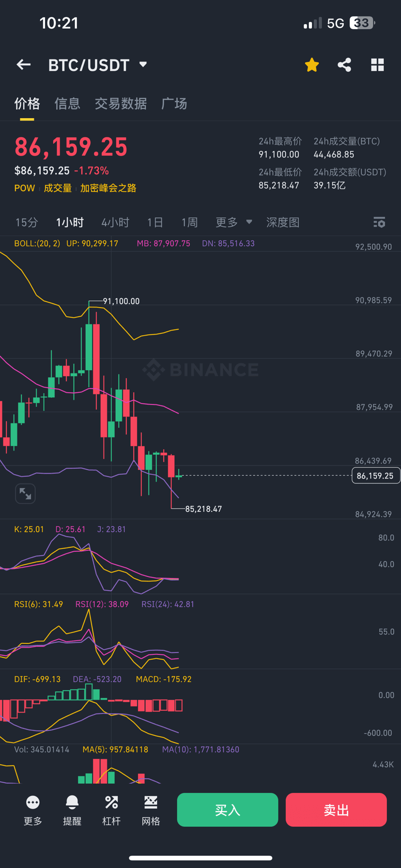
Task: Tap the red 卖出 button
Action: tap(336, 810)
